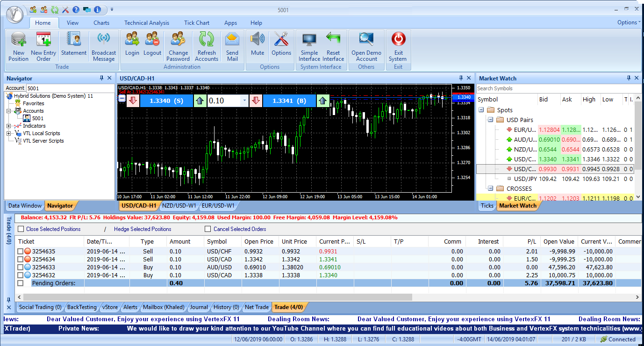Viewport: 644px width, 346px height.
Task: Click the Broadcast Message icon
Action: [x=104, y=46]
